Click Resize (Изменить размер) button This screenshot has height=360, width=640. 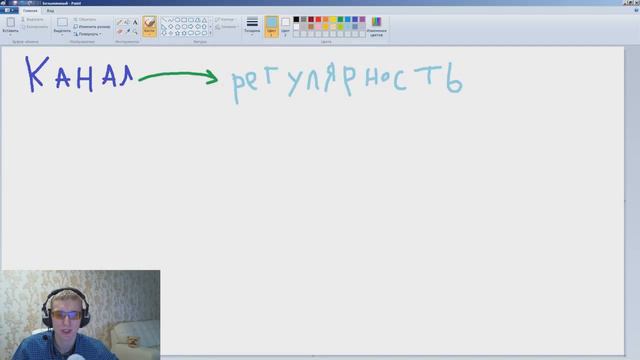tap(92, 27)
